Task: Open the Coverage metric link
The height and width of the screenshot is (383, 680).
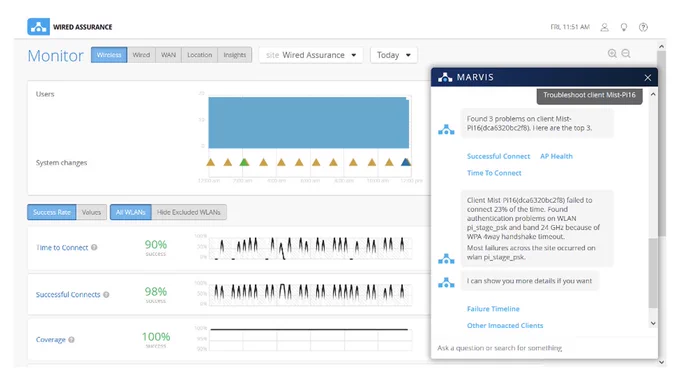Action: [x=50, y=340]
